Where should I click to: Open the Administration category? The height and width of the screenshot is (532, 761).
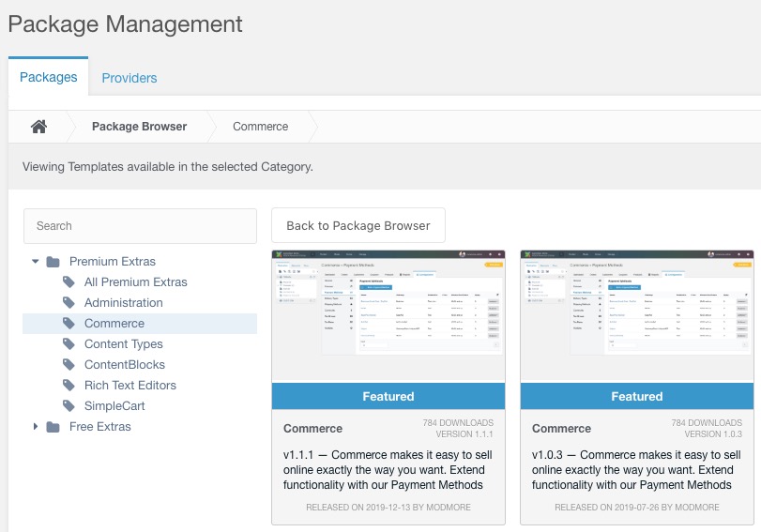pos(123,303)
